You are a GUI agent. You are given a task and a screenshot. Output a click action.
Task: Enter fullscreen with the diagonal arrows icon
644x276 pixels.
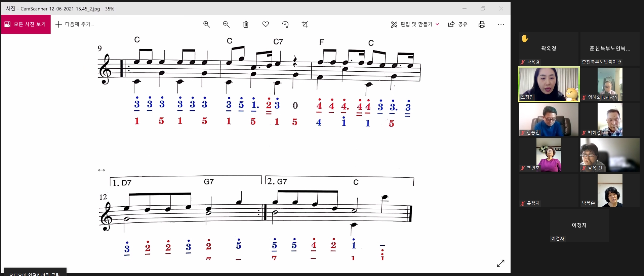pyautogui.click(x=501, y=263)
